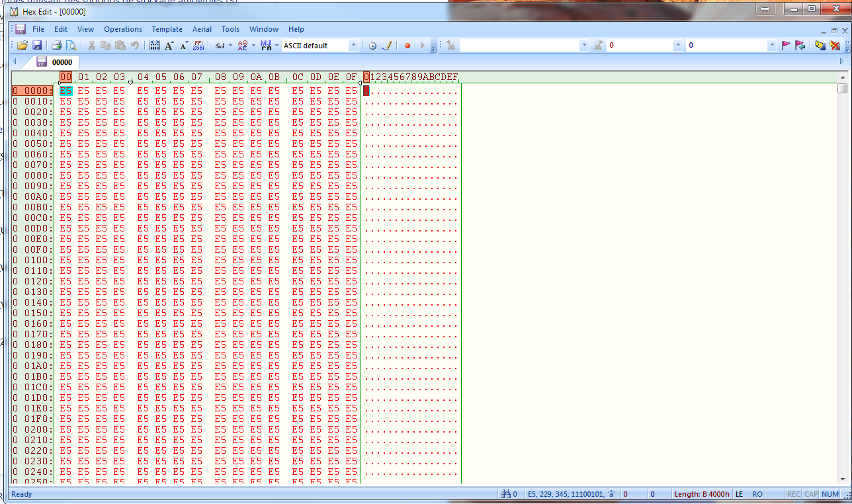The image size is (852, 504).
Task: Expand the blue decimal address jump dropdown
Action: [772, 46]
